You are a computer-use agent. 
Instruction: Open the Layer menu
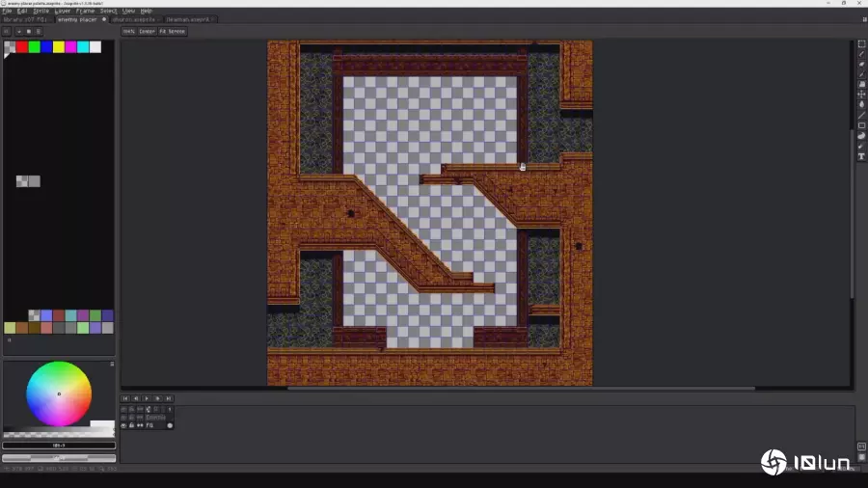(63, 11)
